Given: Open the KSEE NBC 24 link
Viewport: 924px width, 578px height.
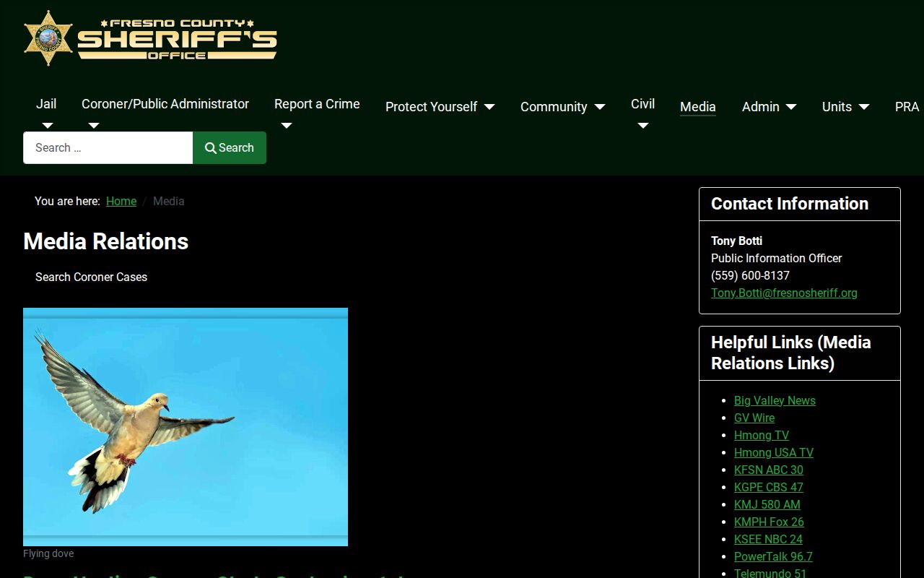Looking at the screenshot, I should click(768, 539).
